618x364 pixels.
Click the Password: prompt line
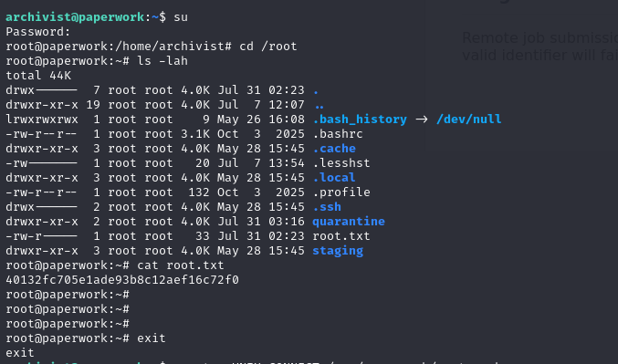pos(37,32)
